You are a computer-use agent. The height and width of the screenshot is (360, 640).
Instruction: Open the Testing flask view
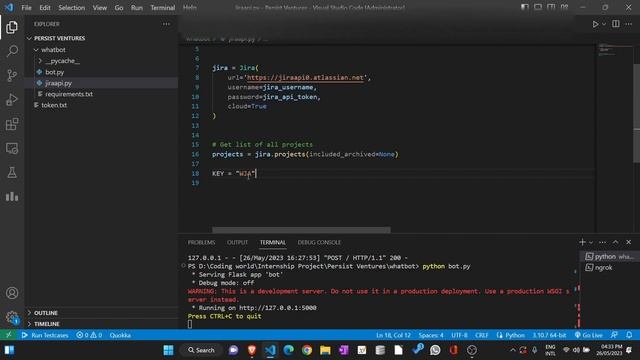tap(12, 172)
